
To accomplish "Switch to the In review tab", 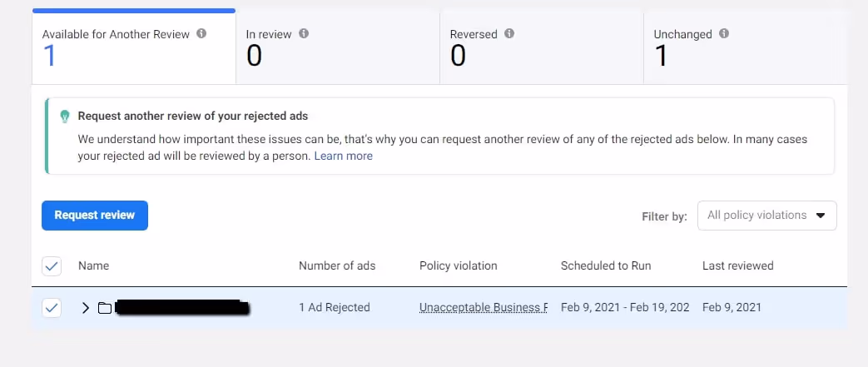I will click(x=338, y=48).
